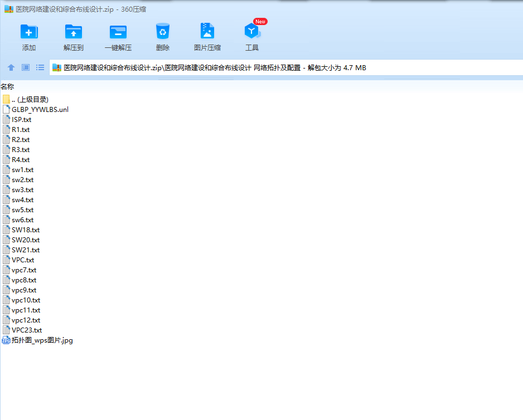
Task: Select the image 拓扑图_wps图片.jpg
Action: pyautogui.click(x=37, y=340)
